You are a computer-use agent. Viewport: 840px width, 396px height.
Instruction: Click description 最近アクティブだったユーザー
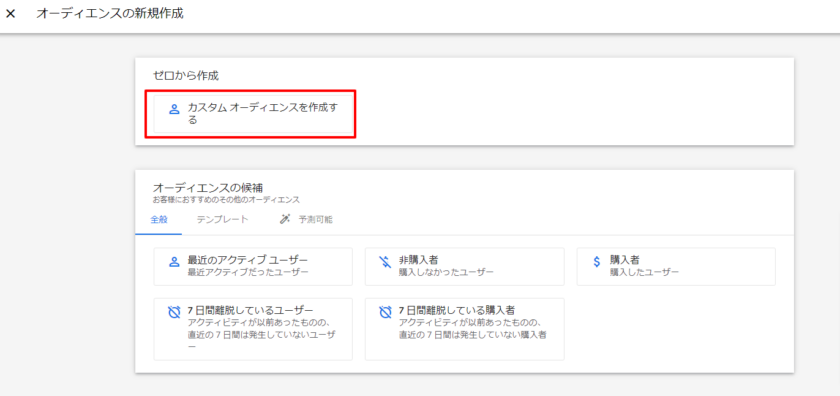point(248,272)
